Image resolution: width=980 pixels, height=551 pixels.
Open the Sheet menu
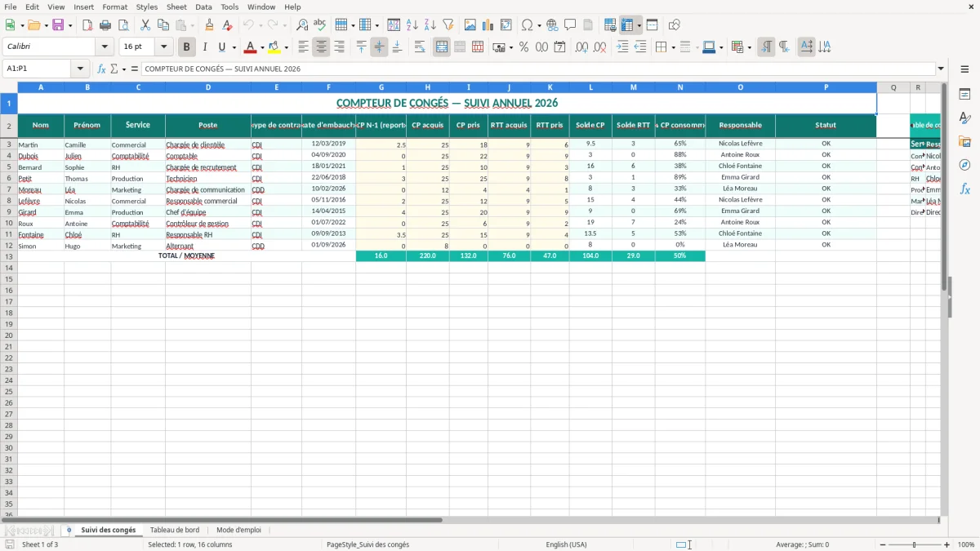click(176, 7)
